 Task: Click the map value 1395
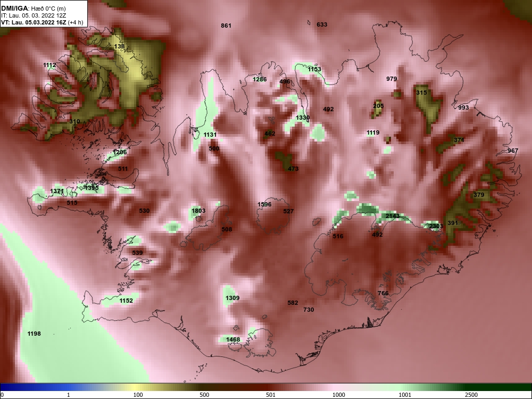(x=92, y=188)
